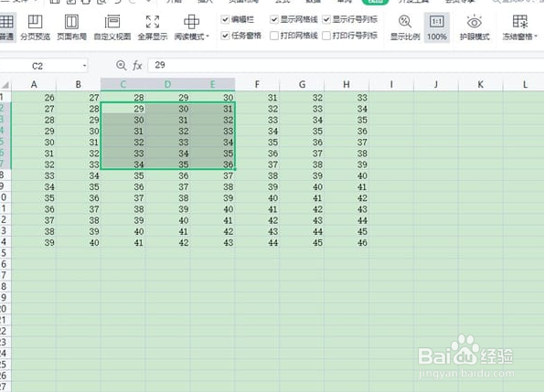Select column L header

[524, 84]
